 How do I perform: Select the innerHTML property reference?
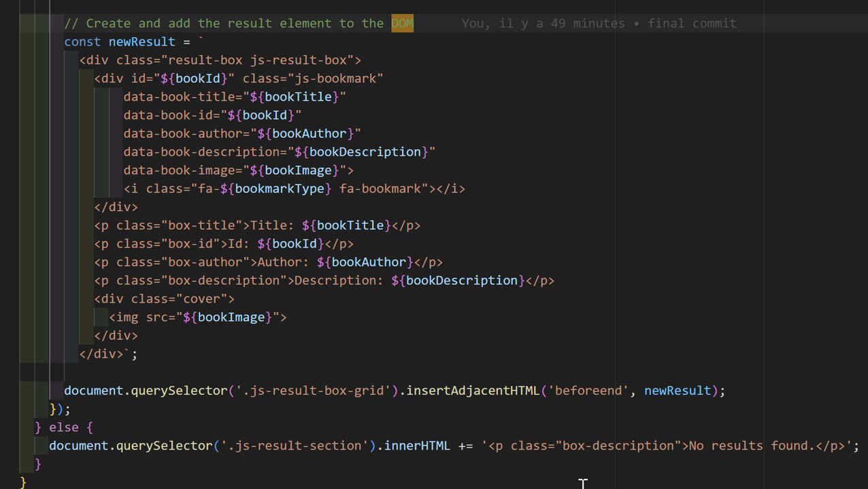pos(416,445)
